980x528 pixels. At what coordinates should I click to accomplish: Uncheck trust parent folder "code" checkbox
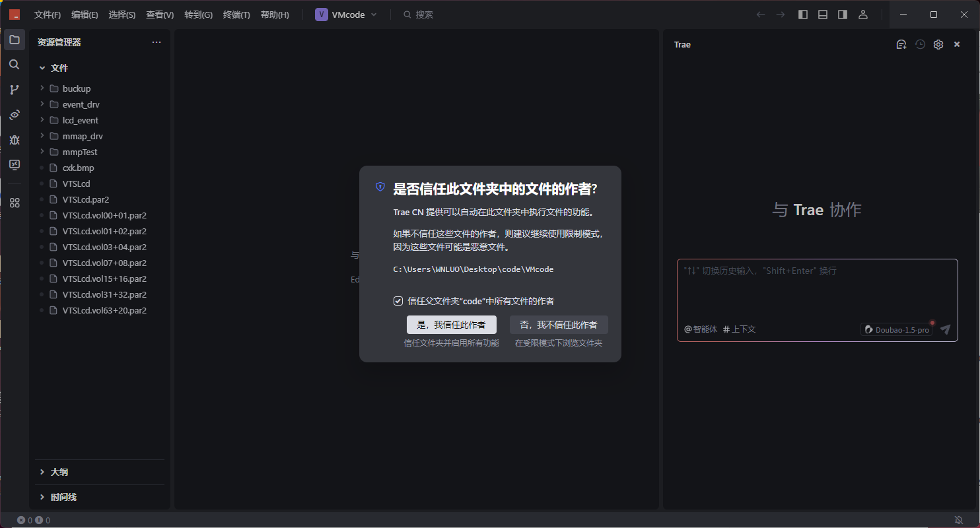coord(398,301)
